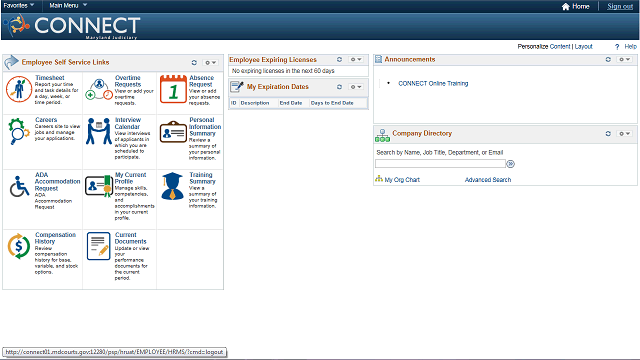Click the End Date column header
640x360 pixels.
pyautogui.click(x=291, y=103)
